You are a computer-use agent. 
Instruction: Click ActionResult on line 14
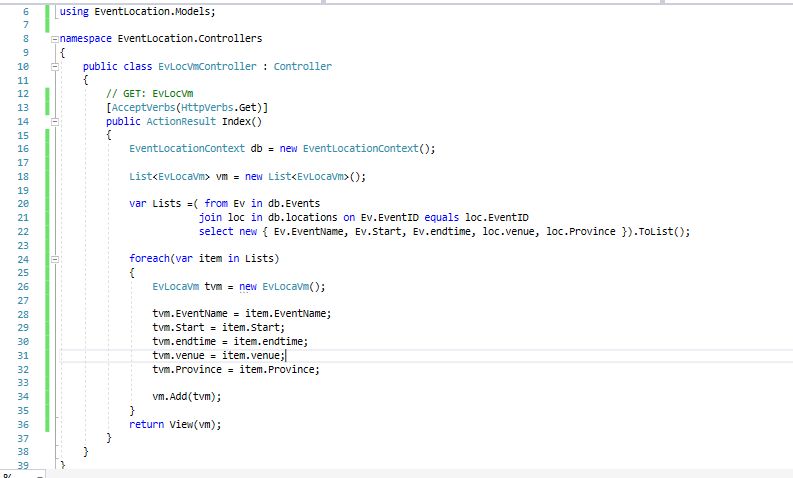[x=181, y=122]
